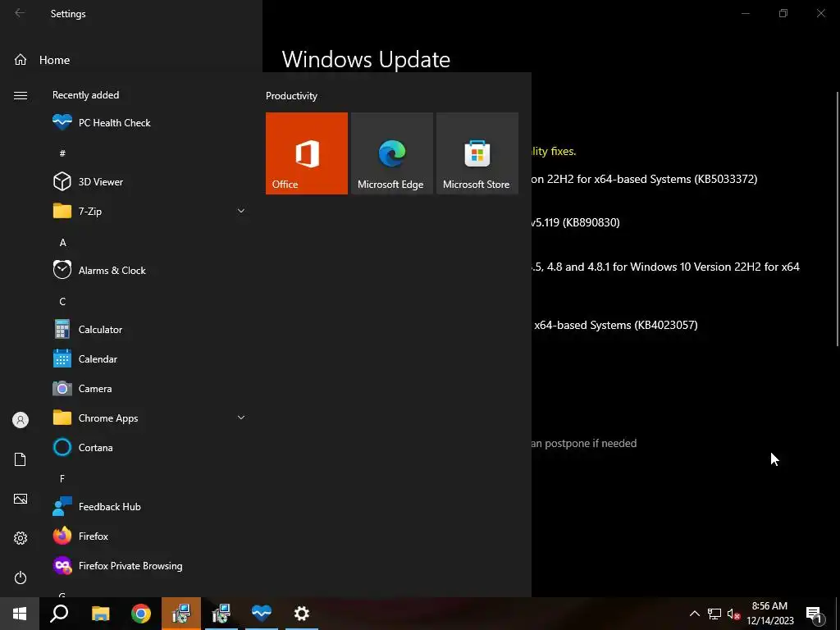This screenshot has height=630, width=840.
Task: Open PC Health Check from Recently added
Action: point(149,123)
